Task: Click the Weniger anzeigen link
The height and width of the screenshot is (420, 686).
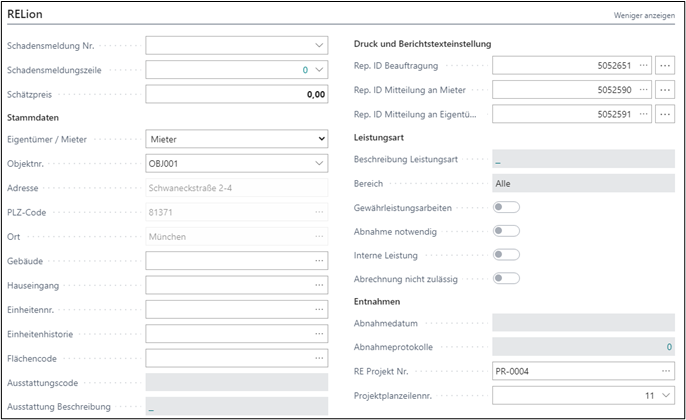Action: (645, 17)
